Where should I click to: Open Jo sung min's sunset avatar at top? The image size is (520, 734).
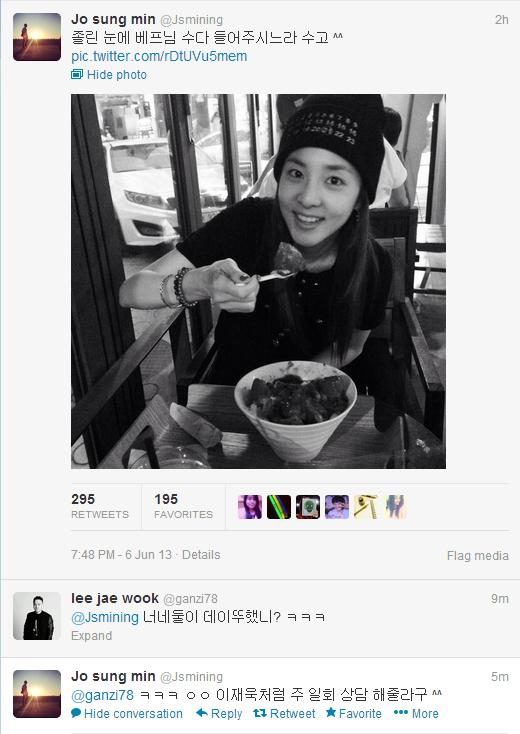click(37, 37)
